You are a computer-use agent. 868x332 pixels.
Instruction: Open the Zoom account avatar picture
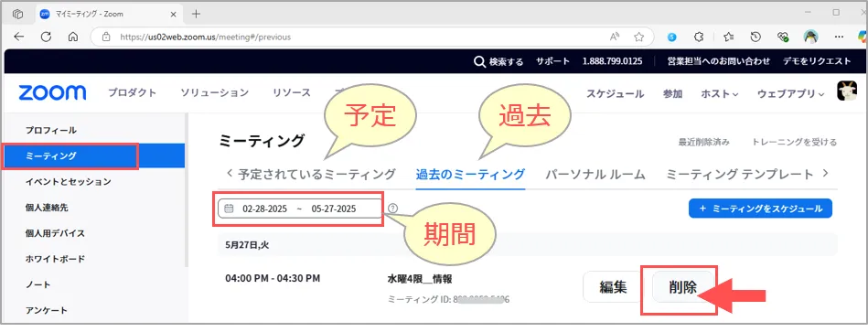point(847,91)
